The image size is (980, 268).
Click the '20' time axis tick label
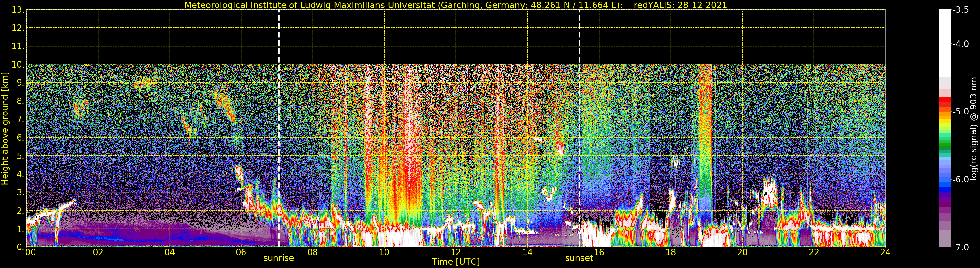pos(742,252)
